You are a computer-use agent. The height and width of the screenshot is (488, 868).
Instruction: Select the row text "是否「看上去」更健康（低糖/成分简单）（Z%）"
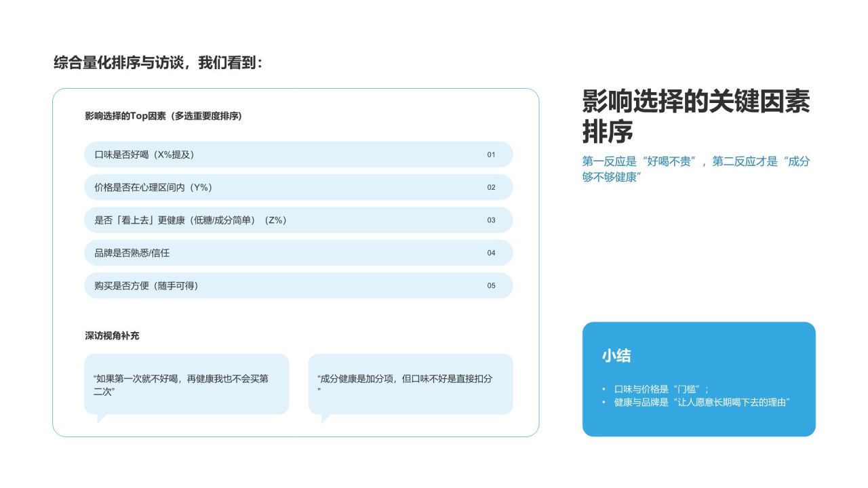click(191, 220)
